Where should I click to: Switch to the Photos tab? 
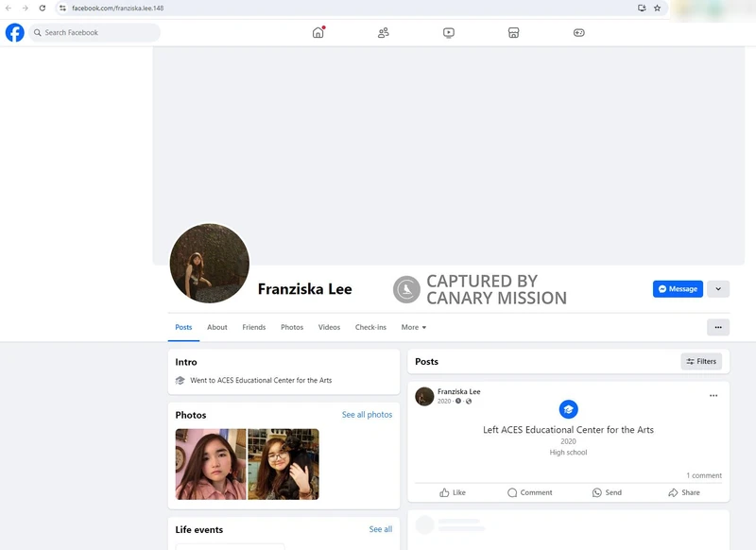(292, 327)
